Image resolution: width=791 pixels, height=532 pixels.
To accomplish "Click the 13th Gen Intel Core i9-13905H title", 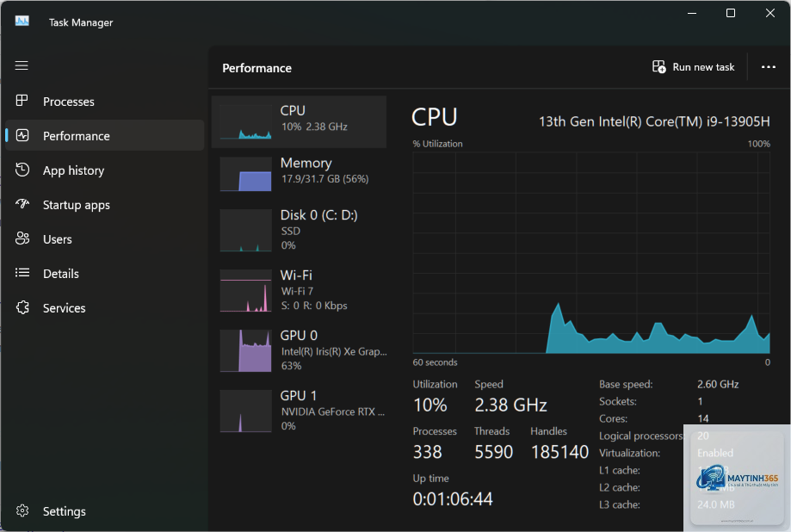I will [x=654, y=121].
